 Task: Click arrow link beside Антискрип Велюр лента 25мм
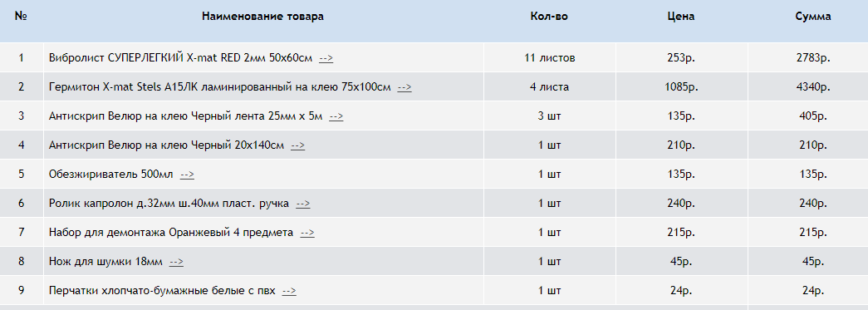coord(336,117)
